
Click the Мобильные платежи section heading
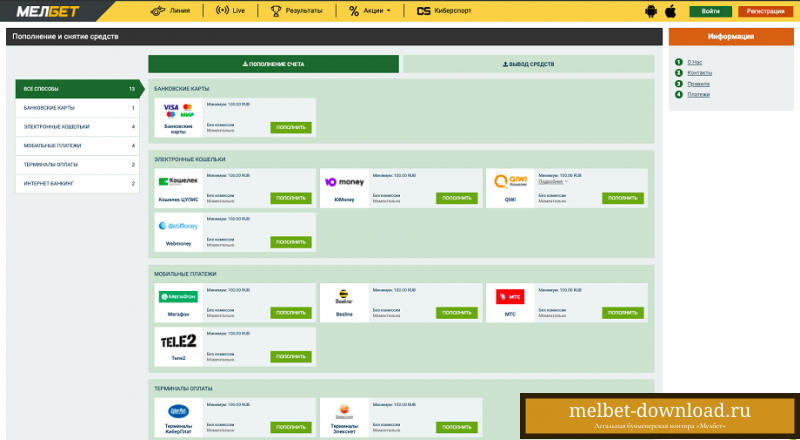[185, 274]
